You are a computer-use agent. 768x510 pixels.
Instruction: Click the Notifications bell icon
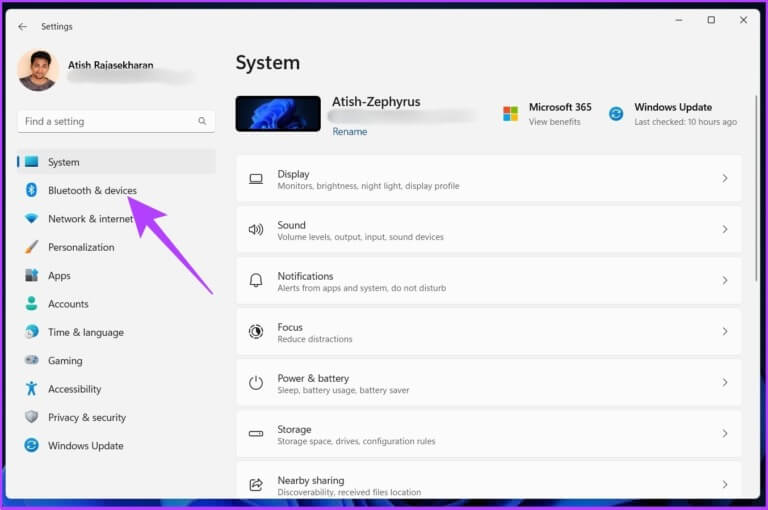[x=256, y=281]
